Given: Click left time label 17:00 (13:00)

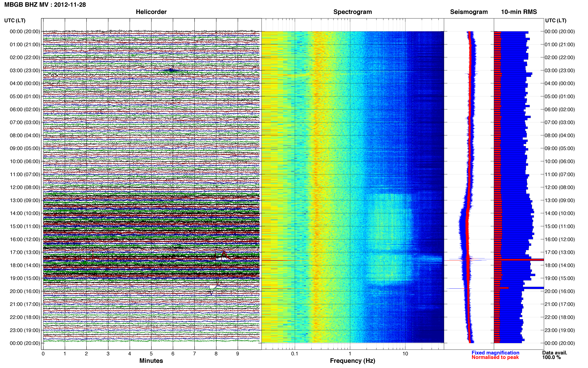Looking at the screenshot, I should (x=25, y=252).
